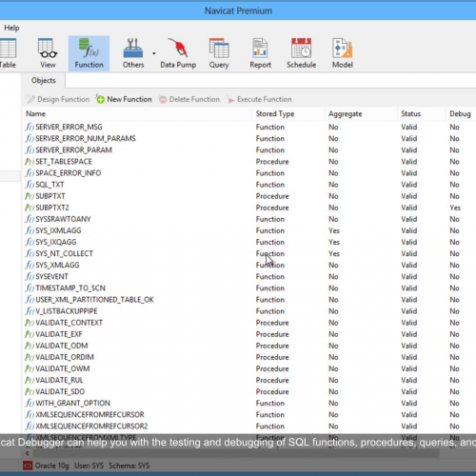This screenshot has width=476, height=476.
Task: Select the function icon of SYS_NT_COLLECT
Action: (30, 253)
